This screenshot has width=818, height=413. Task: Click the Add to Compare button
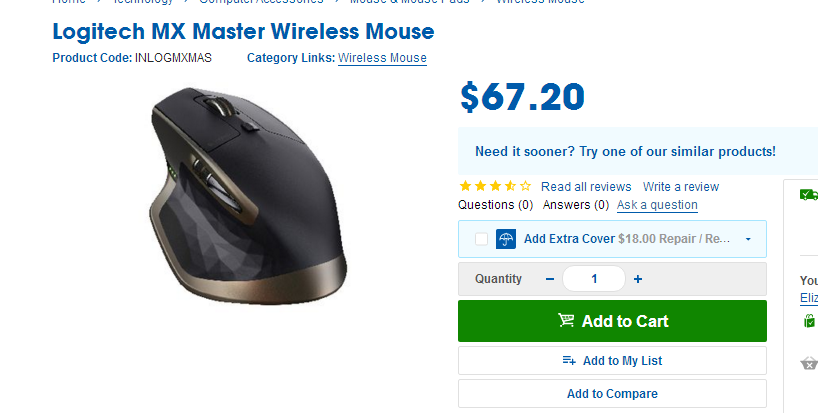612,394
